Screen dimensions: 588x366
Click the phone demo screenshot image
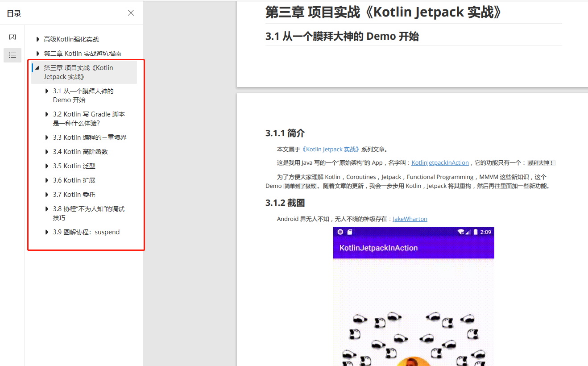tap(414, 296)
